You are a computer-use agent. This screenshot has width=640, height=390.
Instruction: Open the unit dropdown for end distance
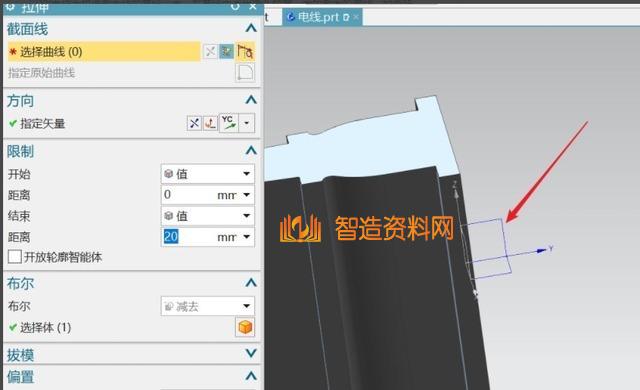[247, 237]
